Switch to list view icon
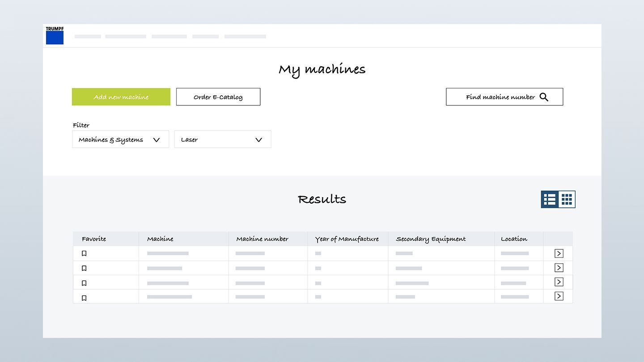This screenshot has height=362, width=644. pyautogui.click(x=550, y=199)
